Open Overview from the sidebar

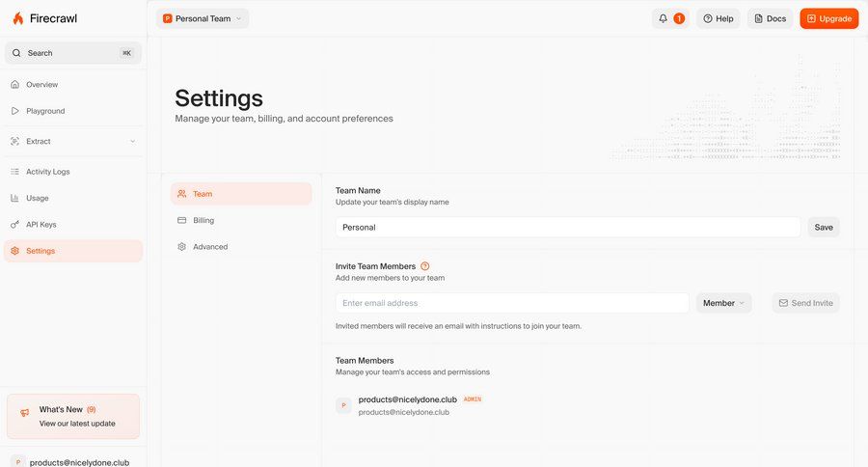41,85
